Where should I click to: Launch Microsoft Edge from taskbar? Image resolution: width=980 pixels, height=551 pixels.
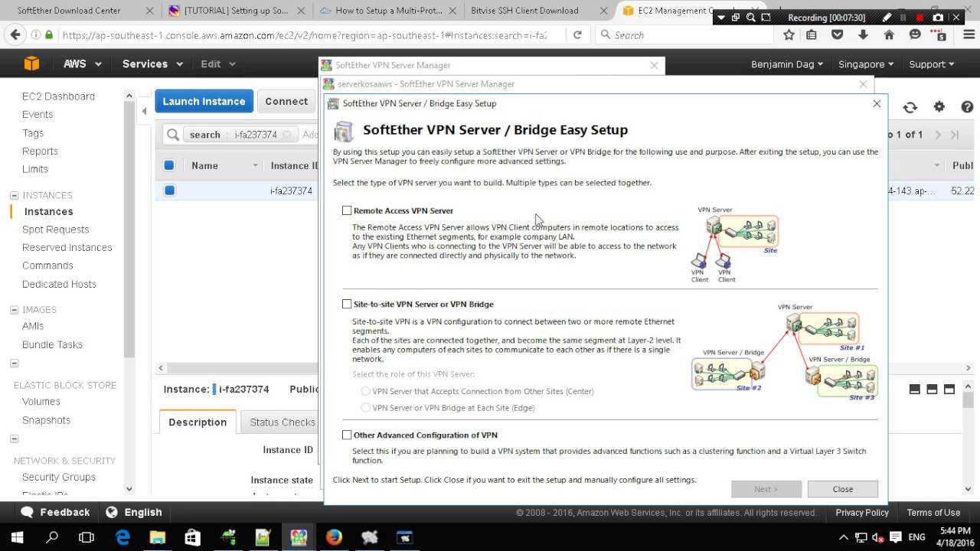[x=122, y=537]
